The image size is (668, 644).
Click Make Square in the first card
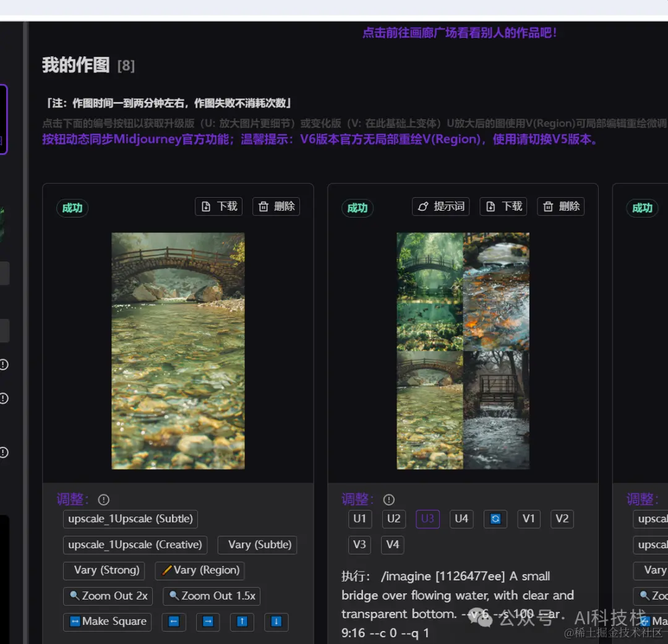(108, 622)
